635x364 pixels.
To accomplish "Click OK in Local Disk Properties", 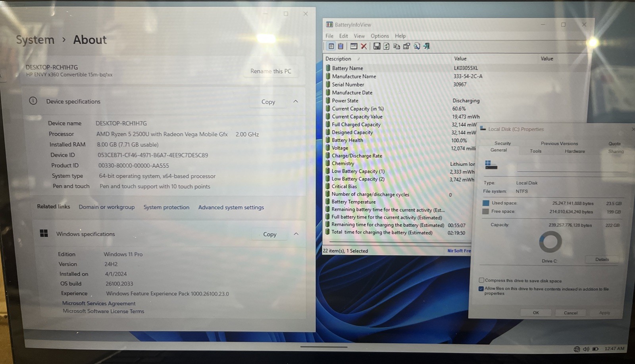I will pyautogui.click(x=536, y=312).
